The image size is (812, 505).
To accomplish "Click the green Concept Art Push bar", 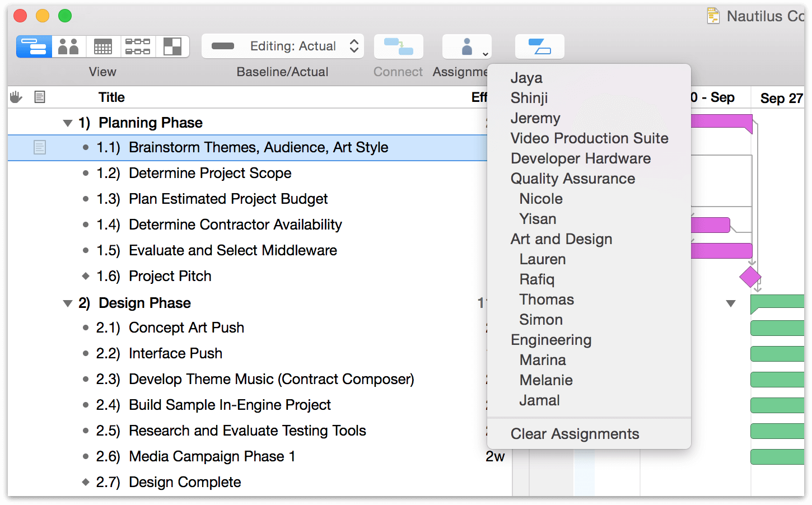I will point(777,328).
